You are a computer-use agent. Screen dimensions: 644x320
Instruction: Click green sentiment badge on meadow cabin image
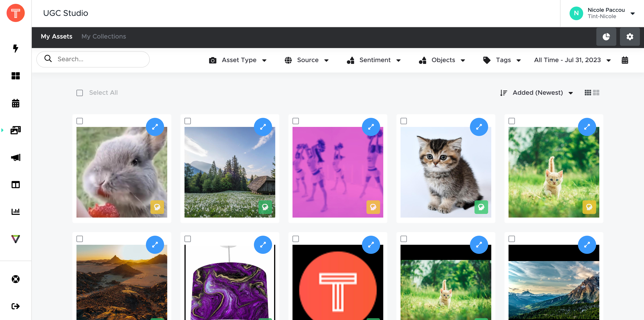[265, 207]
